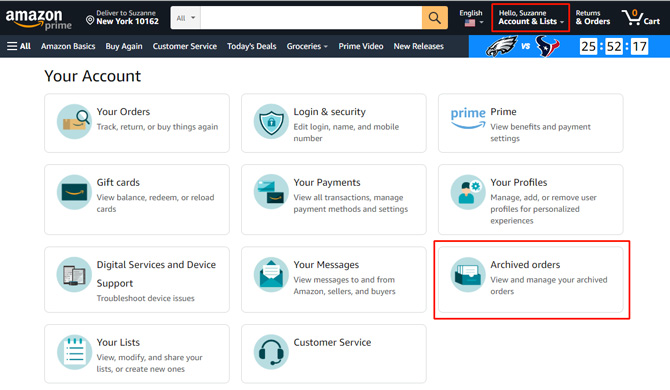This screenshot has width=670, height=390.
Task: Open the Your Profiles title link
Action: 519,183
